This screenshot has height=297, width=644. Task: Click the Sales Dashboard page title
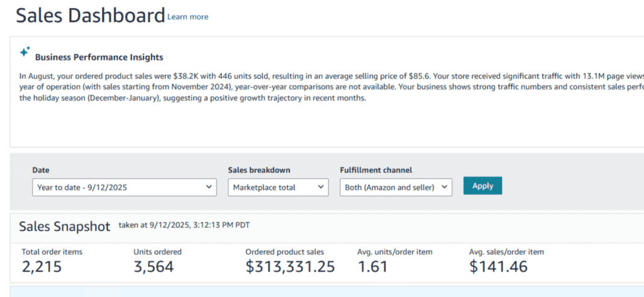coord(90,16)
